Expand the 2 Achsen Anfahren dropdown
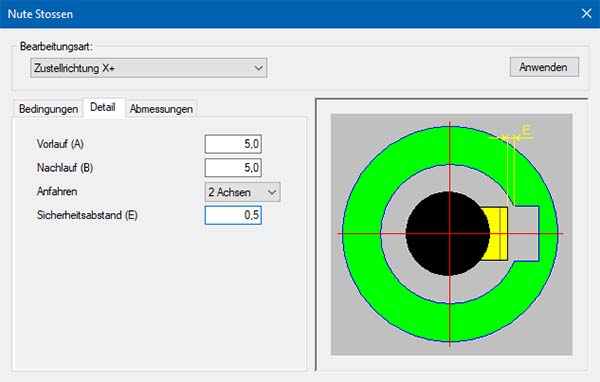The image size is (600, 382). (x=243, y=192)
